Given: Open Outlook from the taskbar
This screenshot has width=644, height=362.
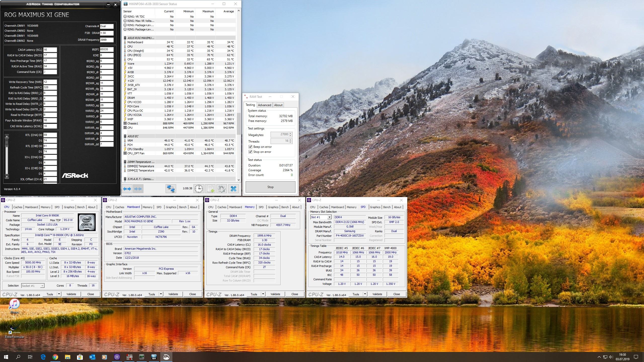Looking at the screenshot, I should (92, 357).
